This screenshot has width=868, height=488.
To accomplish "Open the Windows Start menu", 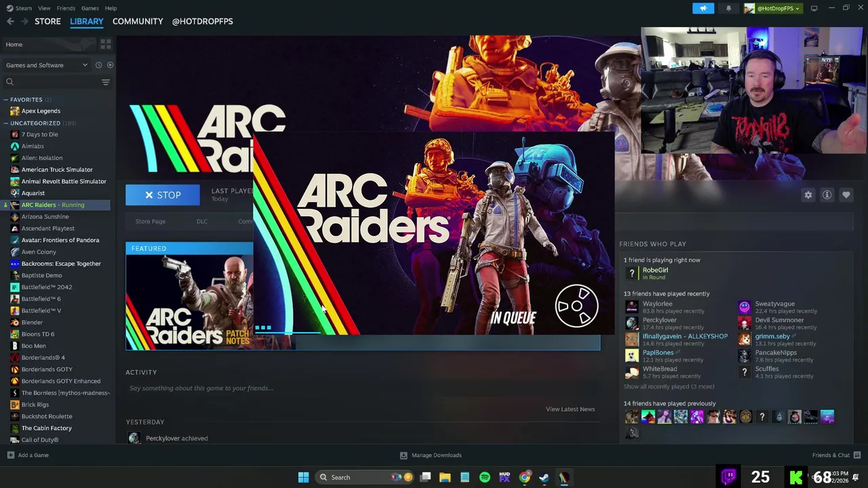I will [x=304, y=477].
